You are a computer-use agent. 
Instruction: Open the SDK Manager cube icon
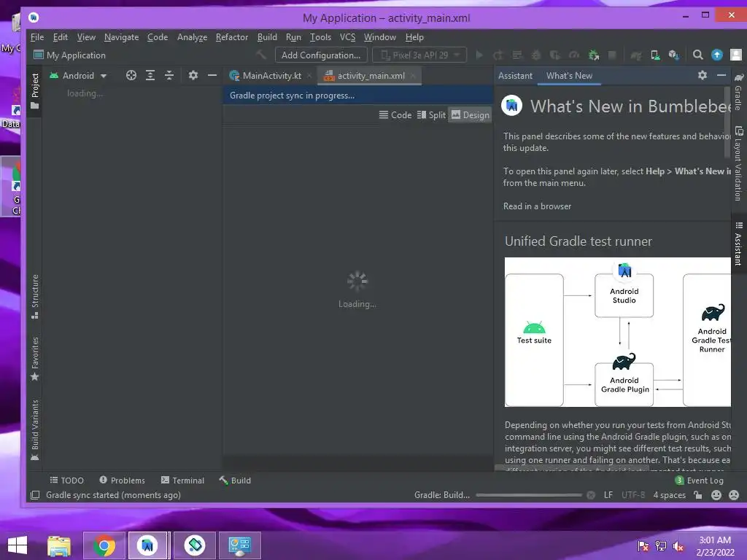(x=673, y=55)
